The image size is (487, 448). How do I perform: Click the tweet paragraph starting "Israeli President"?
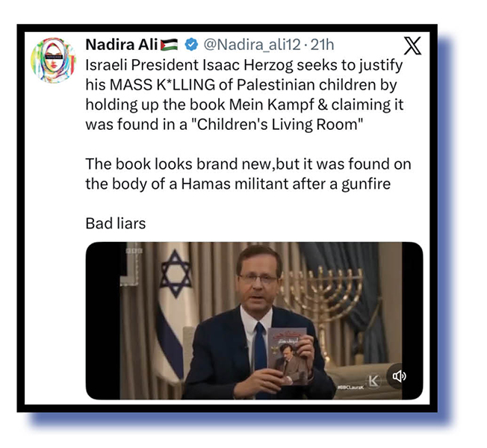coord(244,95)
